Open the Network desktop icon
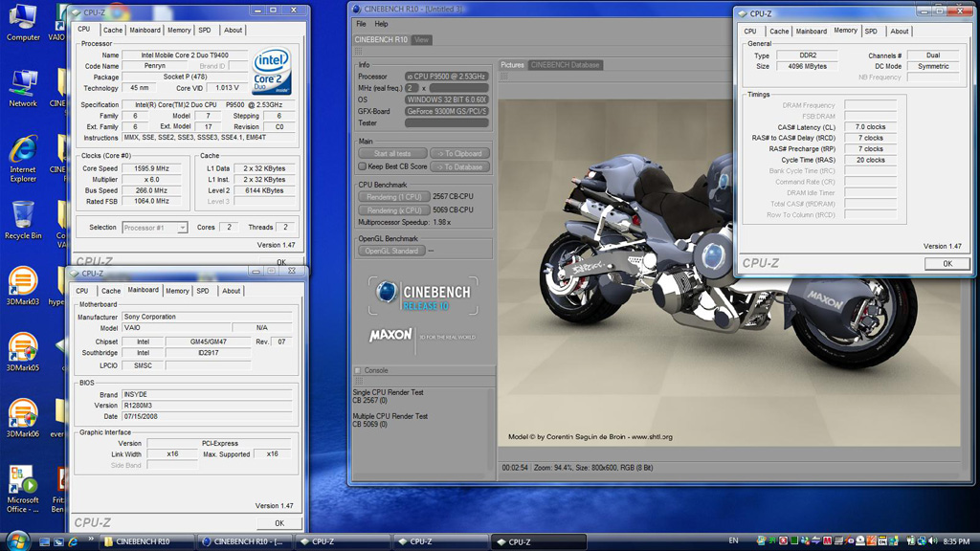Screen dimensions: 980x551 [x=23, y=84]
